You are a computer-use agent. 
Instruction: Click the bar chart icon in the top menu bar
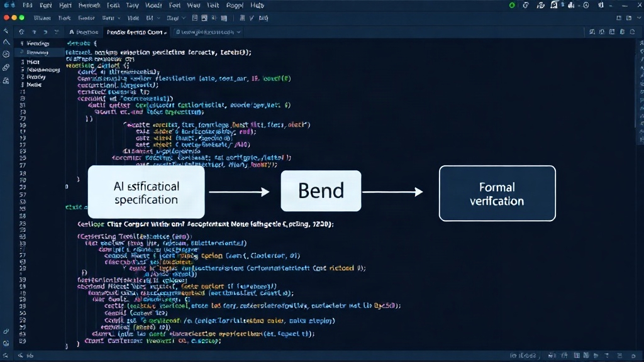point(571,5)
